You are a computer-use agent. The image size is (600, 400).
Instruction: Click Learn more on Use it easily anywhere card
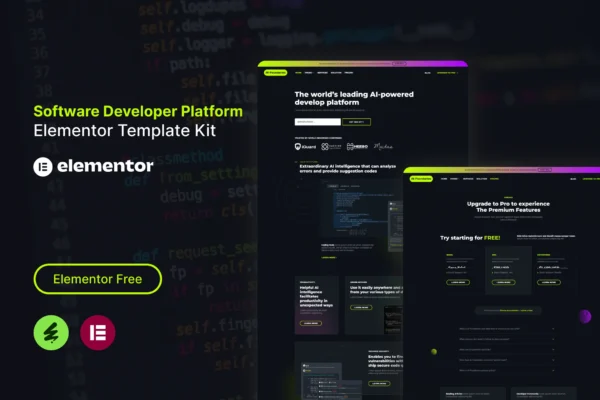click(x=361, y=307)
